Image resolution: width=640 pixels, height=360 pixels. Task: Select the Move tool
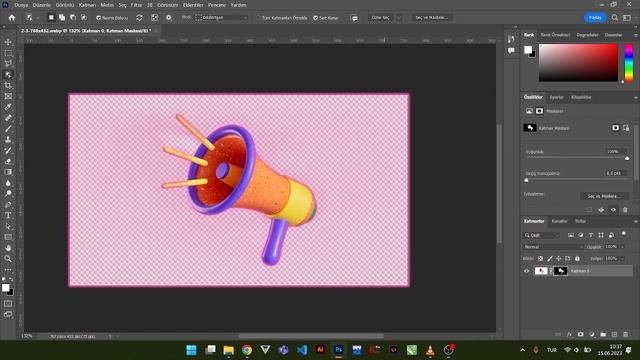coord(8,42)
